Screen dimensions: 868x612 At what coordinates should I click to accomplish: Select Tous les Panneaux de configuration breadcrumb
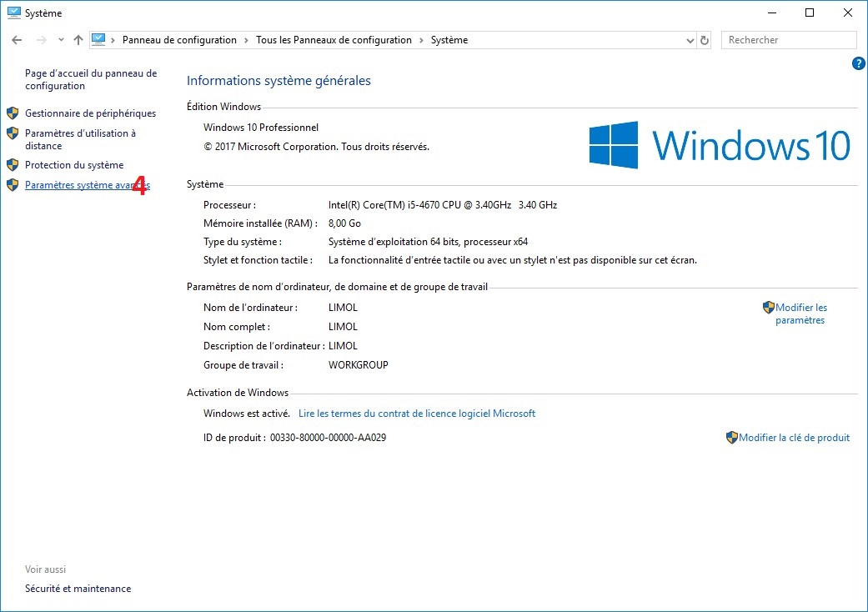point(334,40)
